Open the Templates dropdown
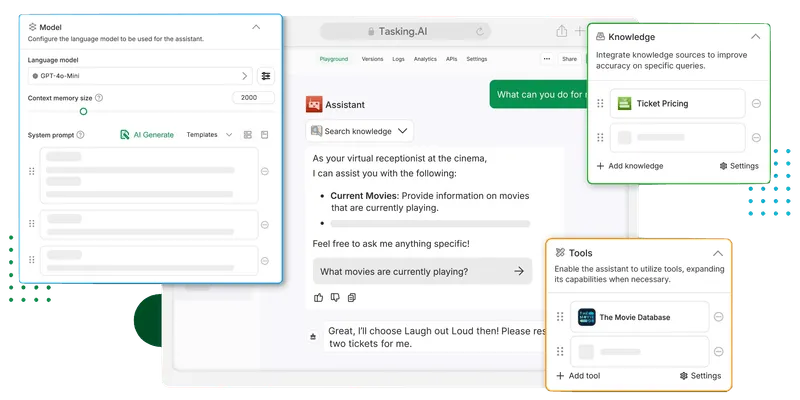800x400 pixels. coord(209,135)
